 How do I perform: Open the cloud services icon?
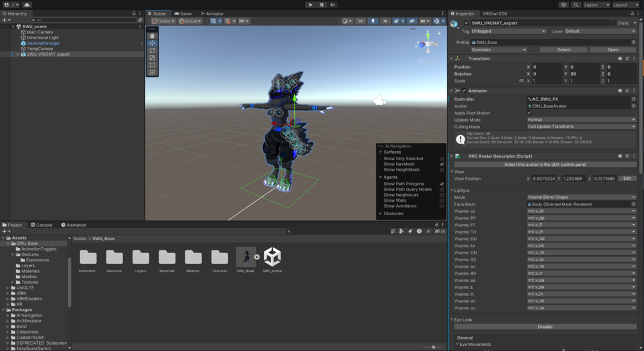coord(27,5)
